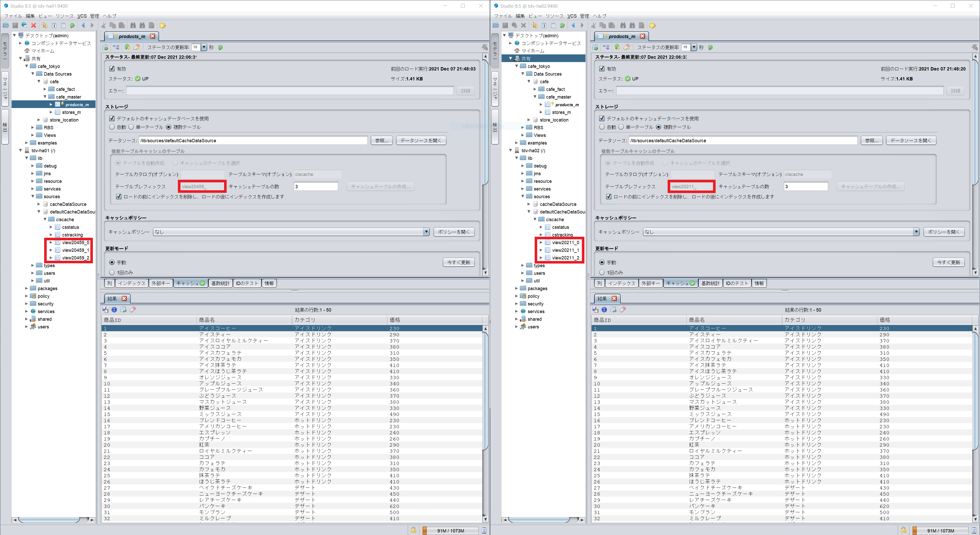Image resolution: width=980 pixels, height=535 pixels.
Task: Open the VCS menu in tdv-ha01 window
Action: (x=82, y=16)
